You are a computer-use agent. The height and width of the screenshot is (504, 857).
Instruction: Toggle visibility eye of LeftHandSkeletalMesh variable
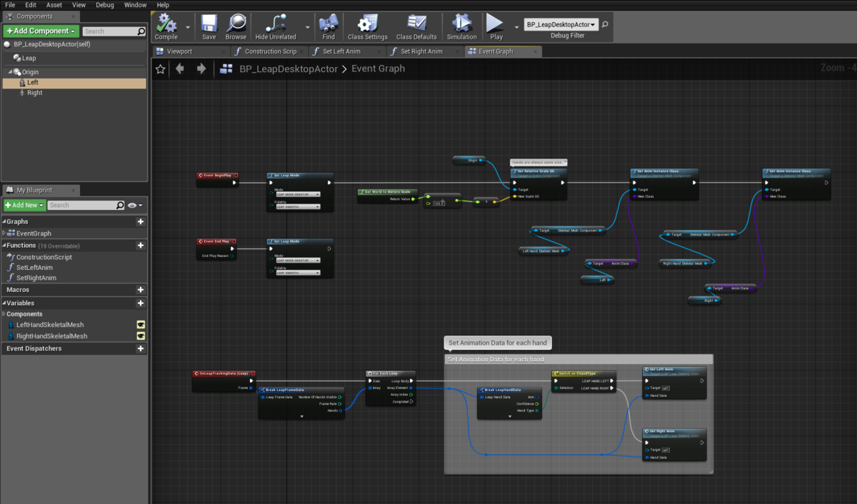click(x=141, y=325)
